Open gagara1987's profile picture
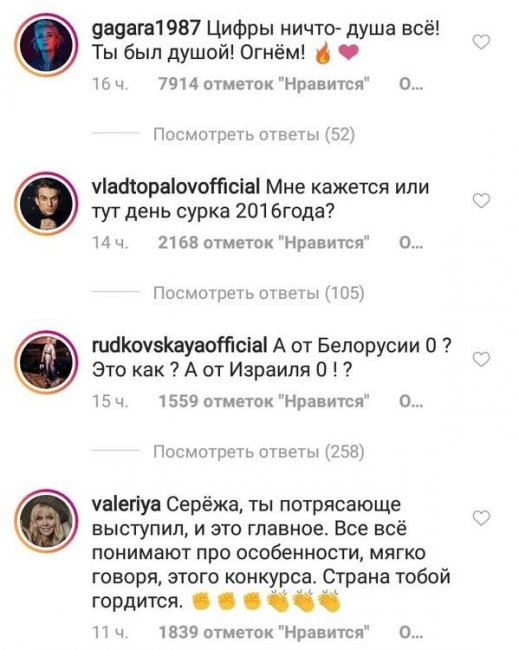The width and height of the screenshot is (519, 650). point(46,45)
